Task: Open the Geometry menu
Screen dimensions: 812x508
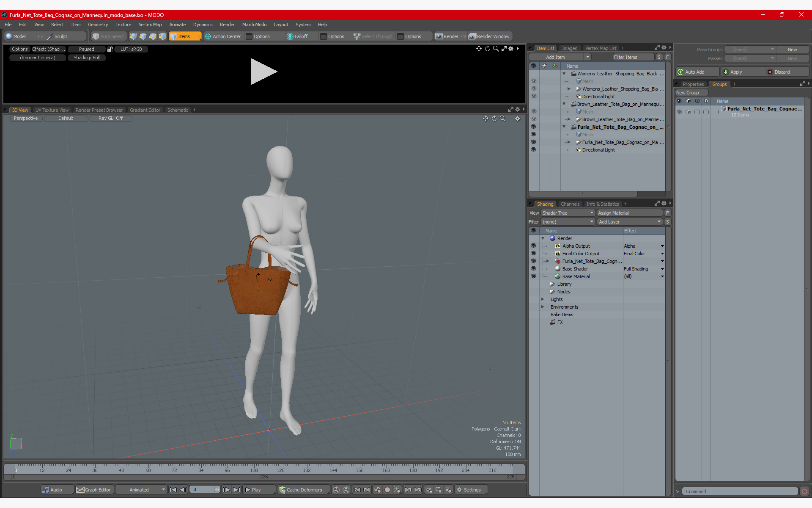Action: click(98, 25)
